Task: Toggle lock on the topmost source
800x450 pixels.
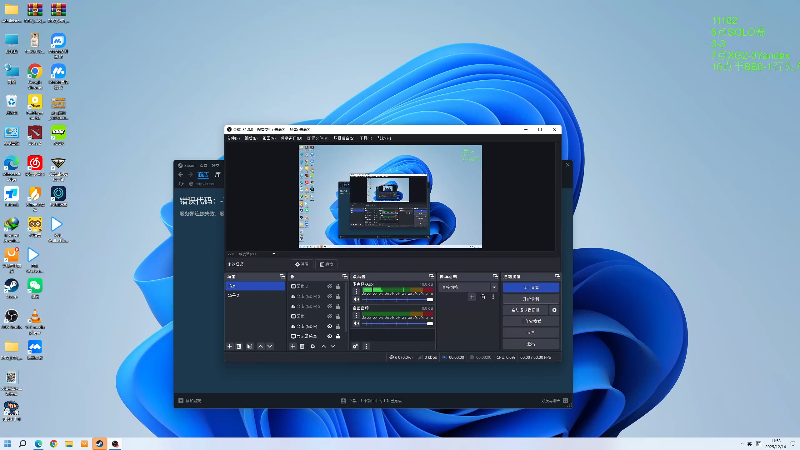Action: tap(338, 286)
